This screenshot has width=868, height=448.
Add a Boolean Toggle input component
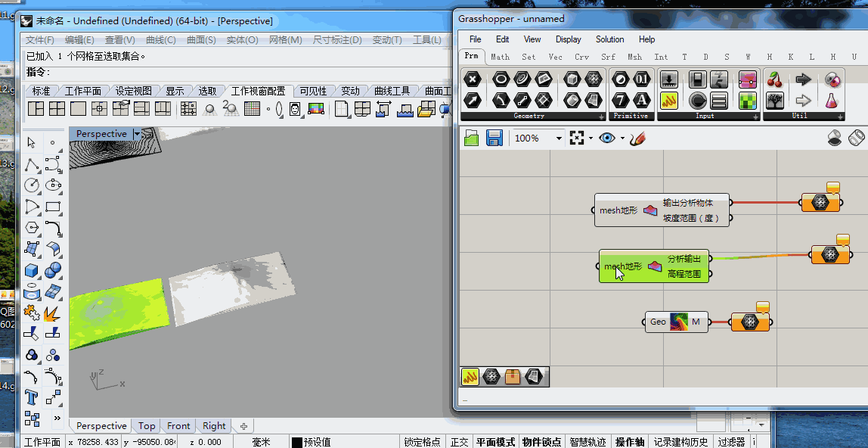click(697, 79)
